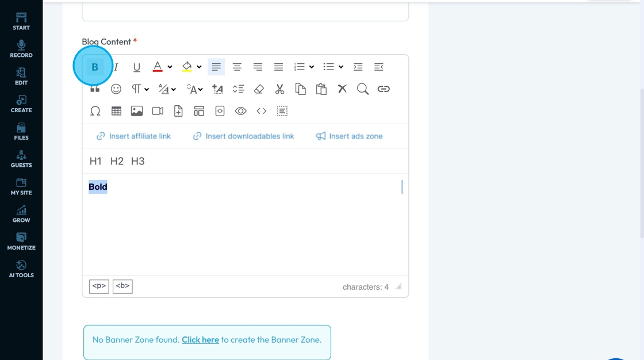Screen dimensions: 644x360
Task: Apply H2 heading
Action: (x=117, y=162)
